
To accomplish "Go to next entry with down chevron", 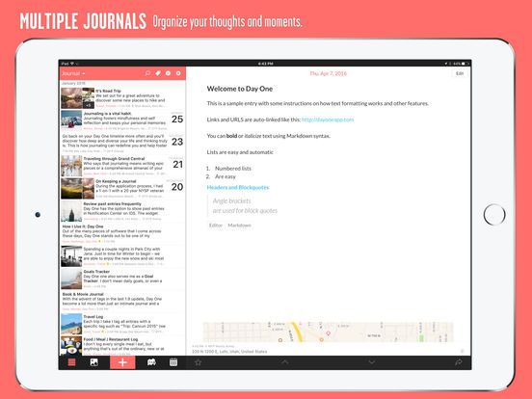I will click(372, 362).
